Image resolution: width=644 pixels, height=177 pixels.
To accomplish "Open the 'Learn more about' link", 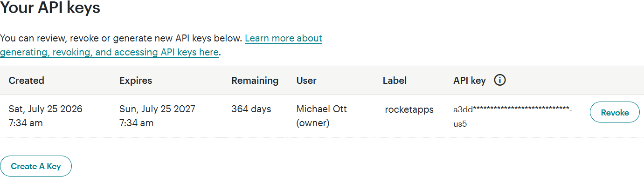I will [284, 38].
